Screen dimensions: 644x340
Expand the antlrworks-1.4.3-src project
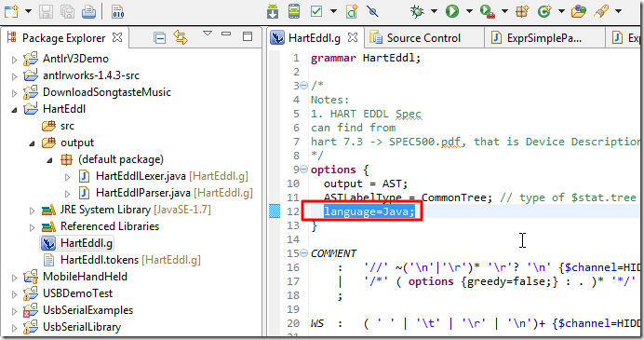click(x=14, y=76)
